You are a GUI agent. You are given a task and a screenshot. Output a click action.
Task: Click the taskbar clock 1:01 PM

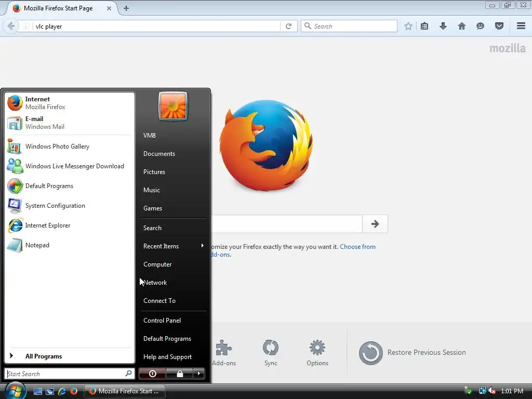coord(512,391)
